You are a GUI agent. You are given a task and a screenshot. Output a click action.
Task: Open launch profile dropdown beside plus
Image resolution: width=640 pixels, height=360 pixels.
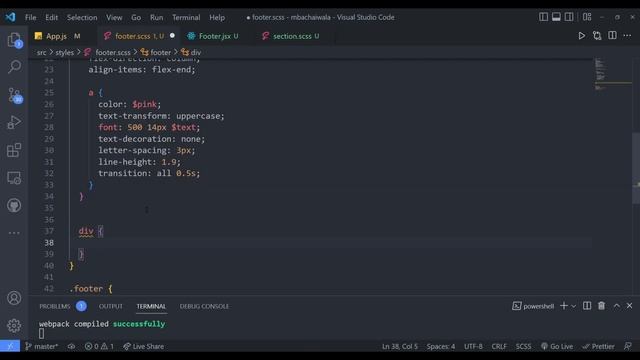pyautogui.click(x=573, y=306)
